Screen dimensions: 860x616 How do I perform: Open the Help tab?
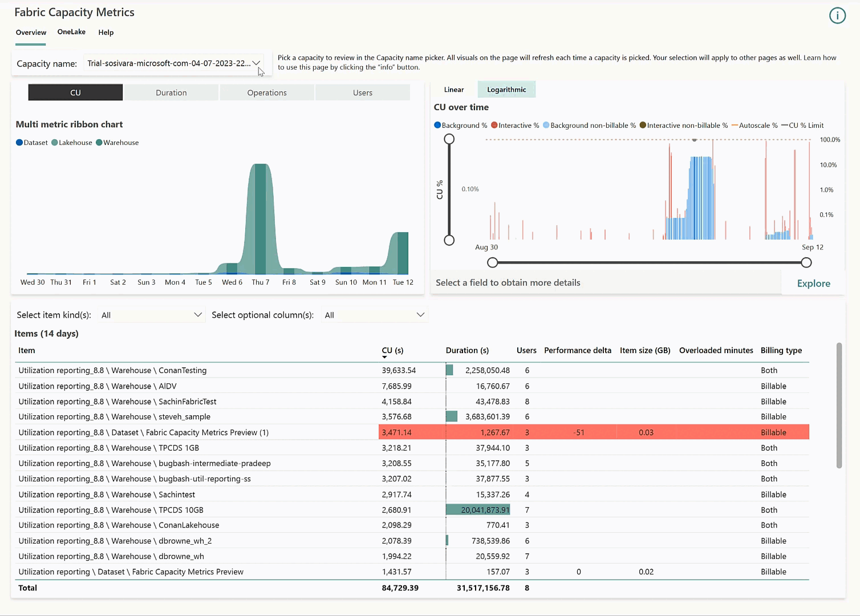106,33
